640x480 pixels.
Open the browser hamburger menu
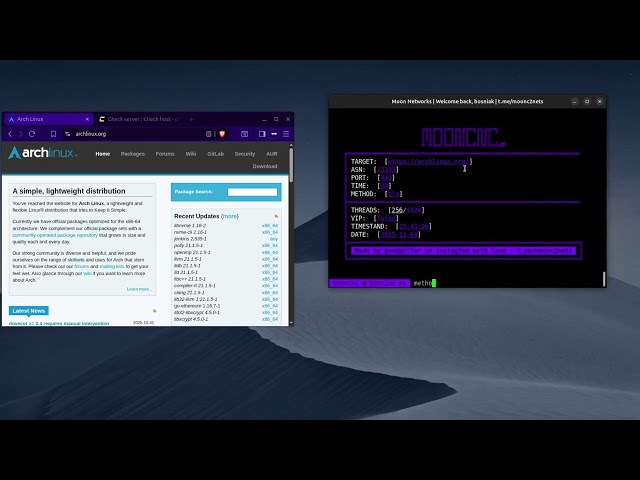coord(286,134)
